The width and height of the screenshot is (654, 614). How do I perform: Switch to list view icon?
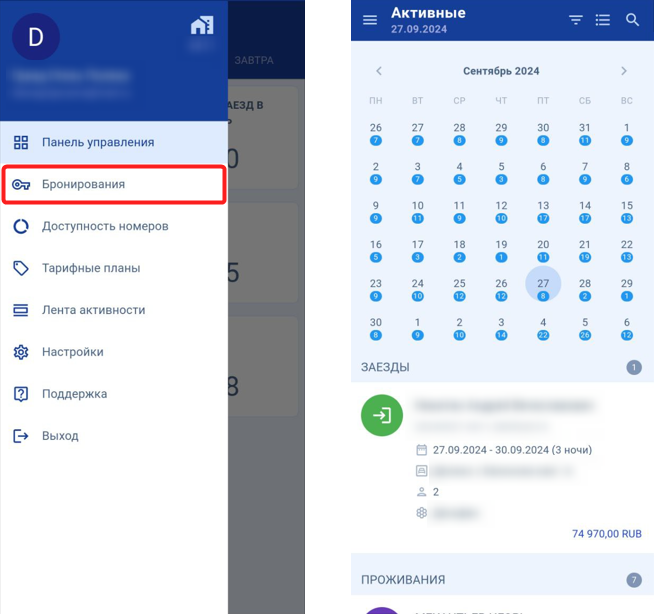(x=602, y=20)
